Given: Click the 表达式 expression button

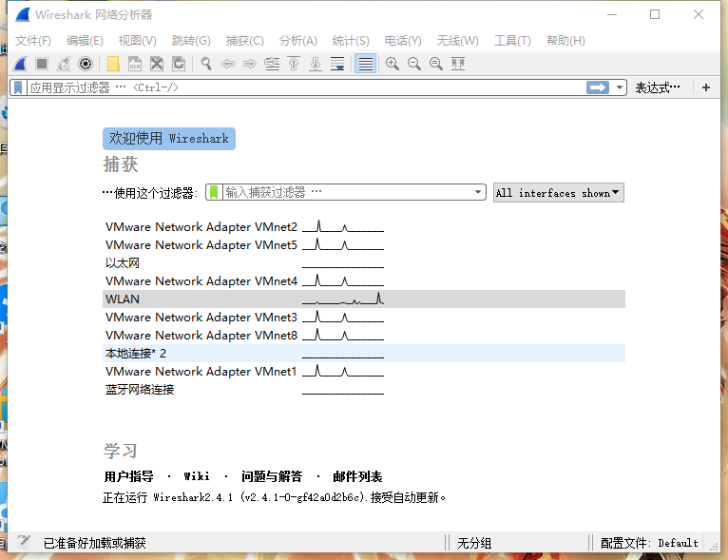Looking at the screenshot, I should [x=657, y=87].
